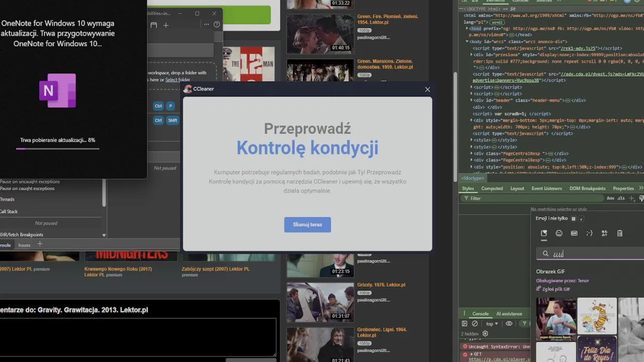
Task: Open Zabójczy szept (2007) Lektor PL link
Action: click(215, 269)
